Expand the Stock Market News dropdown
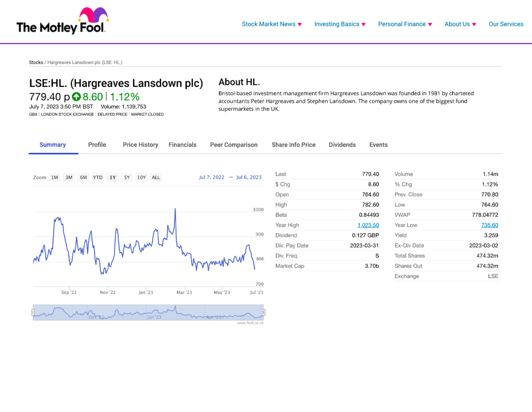The image size is (532, 412). coord(272,24)
